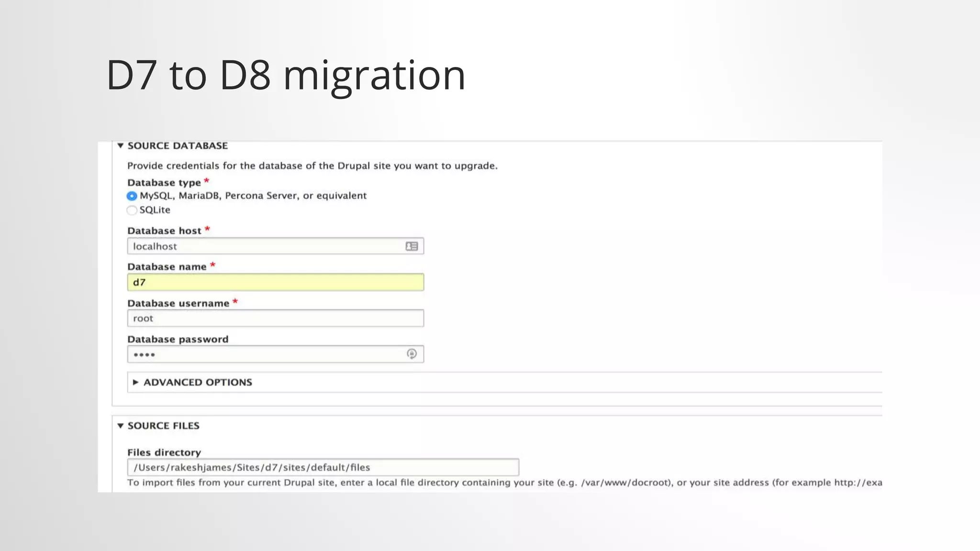Click the Files directory path input
Screen dimensions: 980x551
click(323, 467)
